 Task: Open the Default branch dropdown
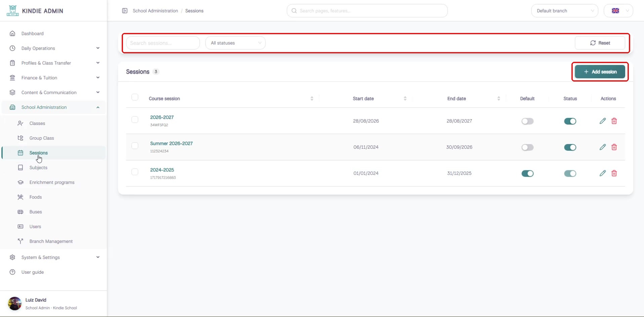tap(565, 11)
